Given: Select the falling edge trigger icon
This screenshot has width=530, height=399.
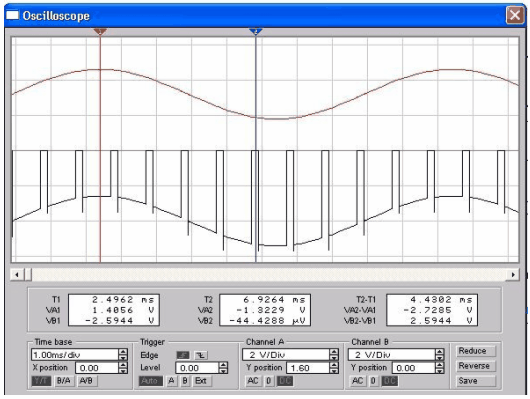Looking at the screenshot, I should 201,355.
